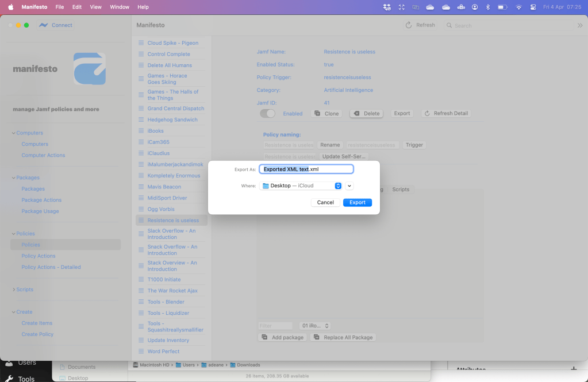Viewport: 588px width, 382px height.
Task: Expand the Scripts sidebar section
Action: coord(14,290)
